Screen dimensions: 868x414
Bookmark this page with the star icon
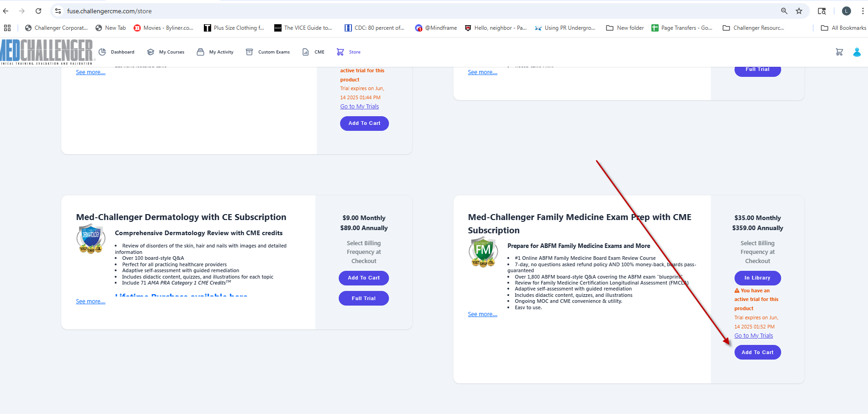click(799, 11)
